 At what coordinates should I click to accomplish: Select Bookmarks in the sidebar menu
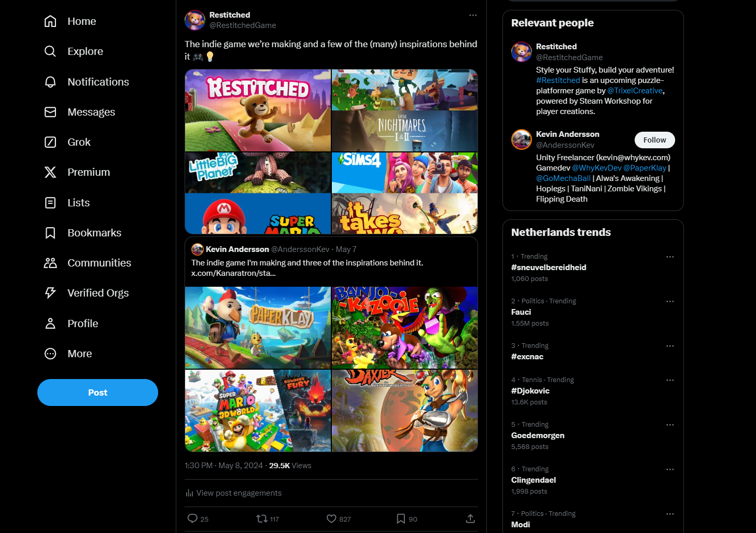pyautogui.click(x=94, y=233)
